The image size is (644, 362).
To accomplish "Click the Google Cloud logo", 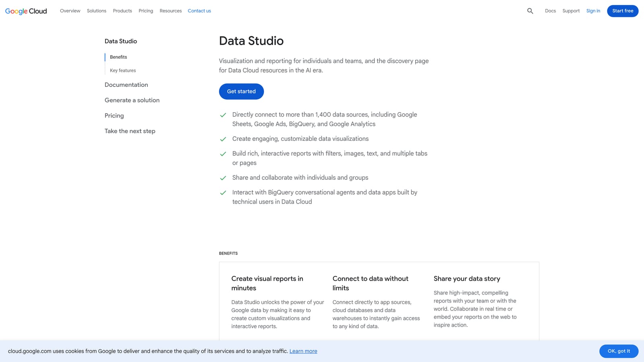I will (x=26, y=11).
